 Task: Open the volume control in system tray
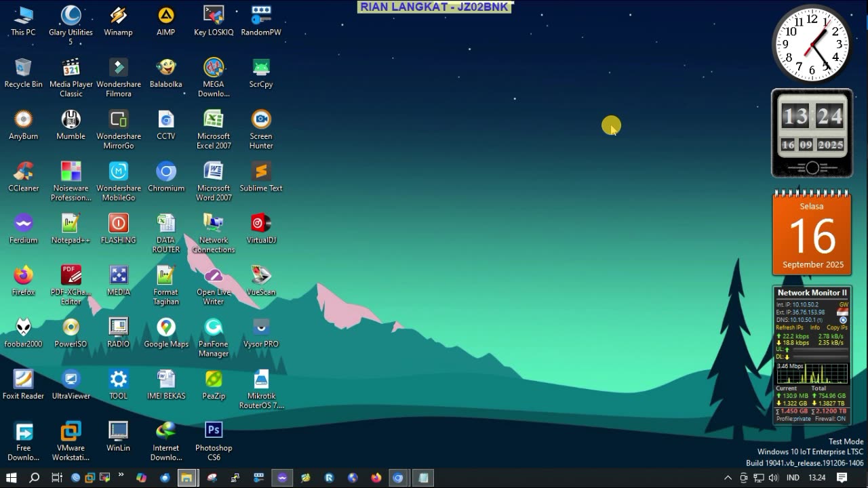pos(774,478)
